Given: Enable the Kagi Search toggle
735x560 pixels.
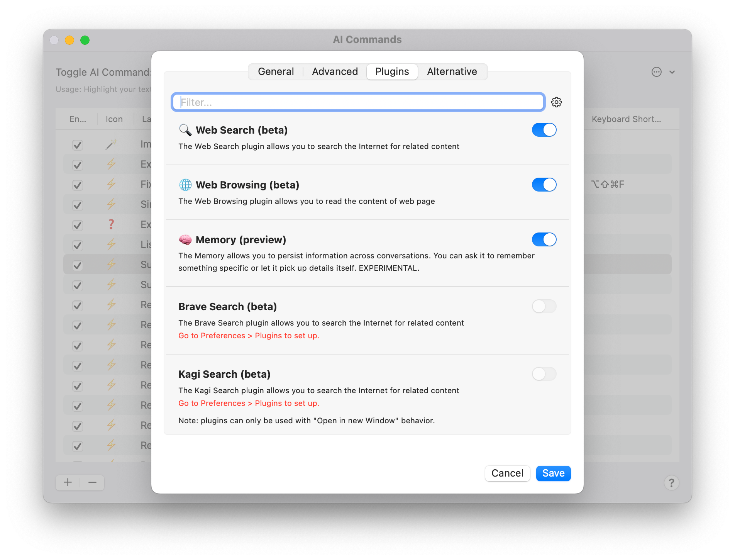Looking at the screenshot, I should click(544, 374).
